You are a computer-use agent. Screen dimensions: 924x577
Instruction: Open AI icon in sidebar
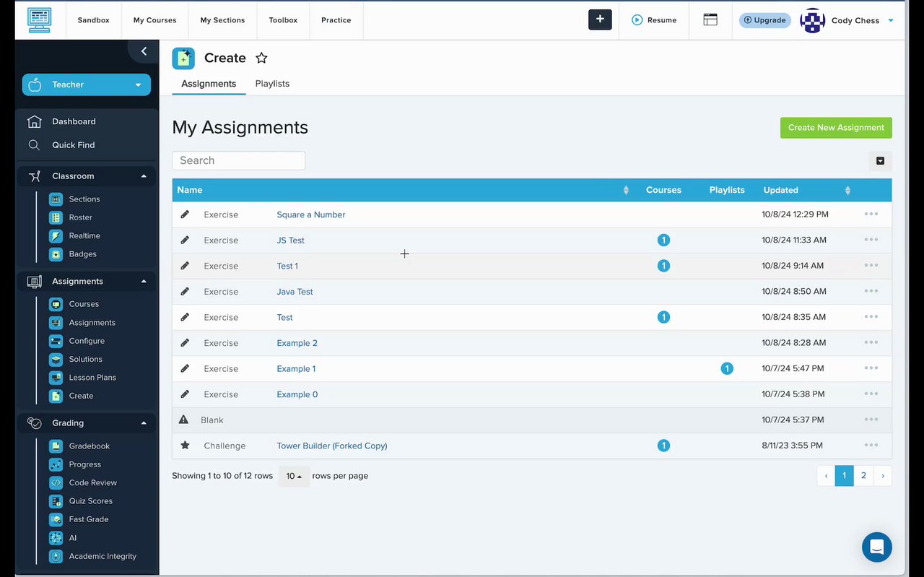pos(56,538)
